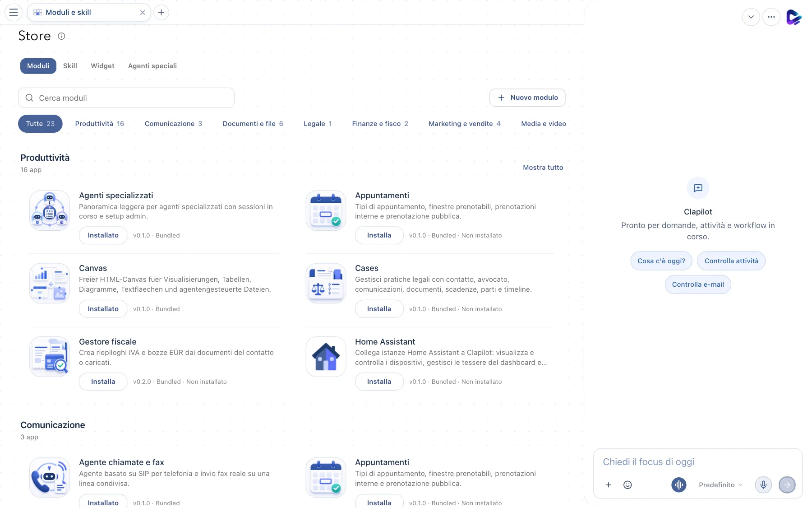Click the Store info icon
The image size is (812, 508).
(x=62, y=36)
